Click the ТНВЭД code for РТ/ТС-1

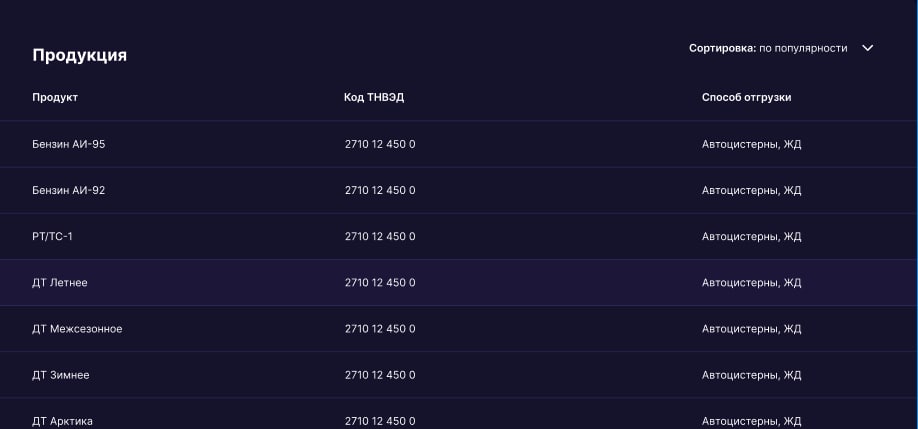tap(380, 236)
